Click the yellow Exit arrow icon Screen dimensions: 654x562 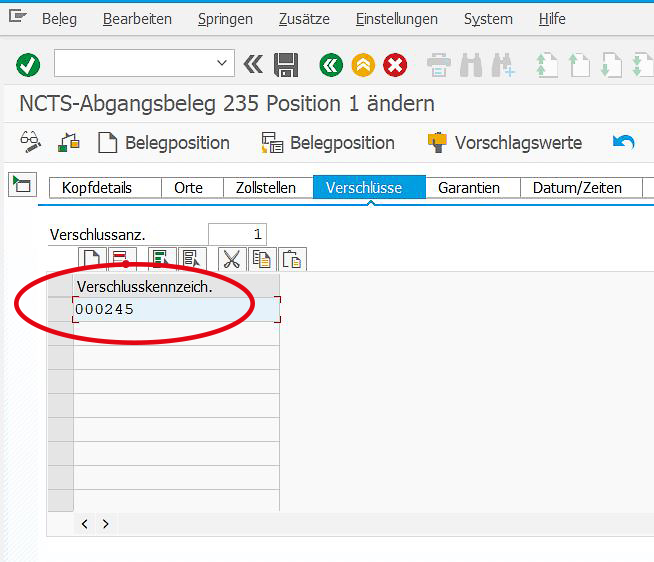coord(363,66)
